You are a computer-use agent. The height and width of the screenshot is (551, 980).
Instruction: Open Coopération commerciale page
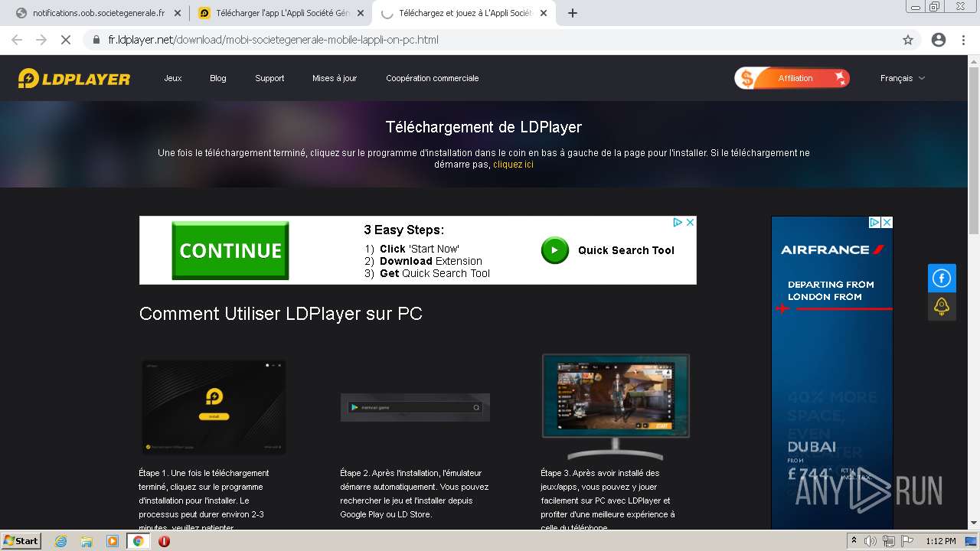point(433,78)
